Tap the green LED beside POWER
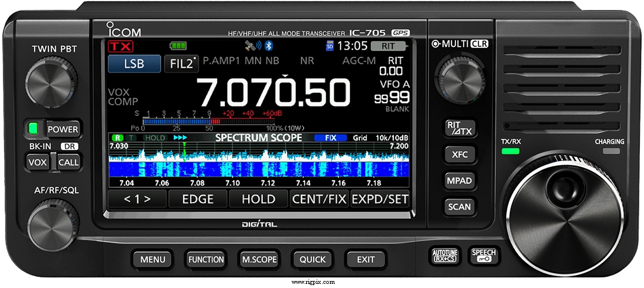644x288 pixels. tap(33, 129)
